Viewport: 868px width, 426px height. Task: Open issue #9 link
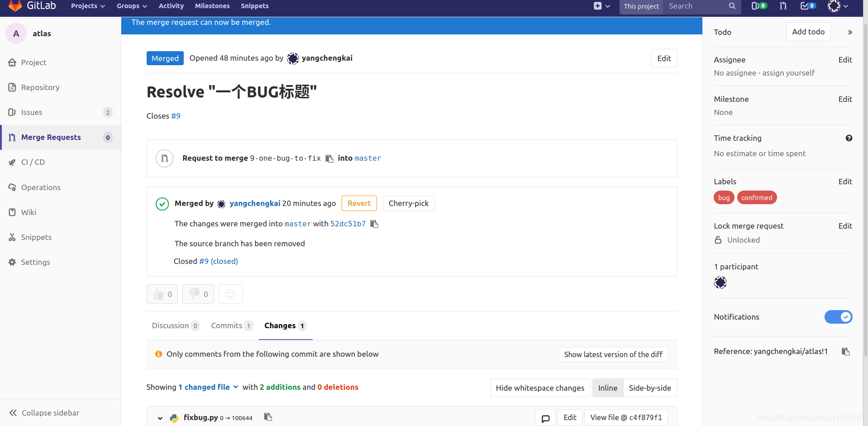tap(176, 116)
